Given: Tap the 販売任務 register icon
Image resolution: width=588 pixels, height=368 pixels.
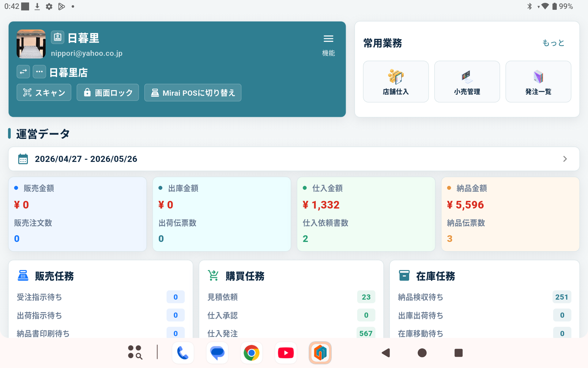Looking at the screenshot, I should (x=23, y=275).
